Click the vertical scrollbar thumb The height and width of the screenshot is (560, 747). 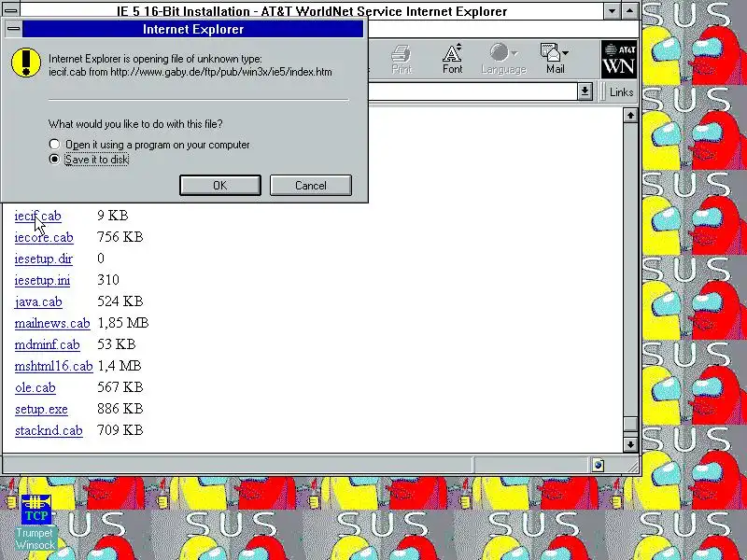click(630, 424)
